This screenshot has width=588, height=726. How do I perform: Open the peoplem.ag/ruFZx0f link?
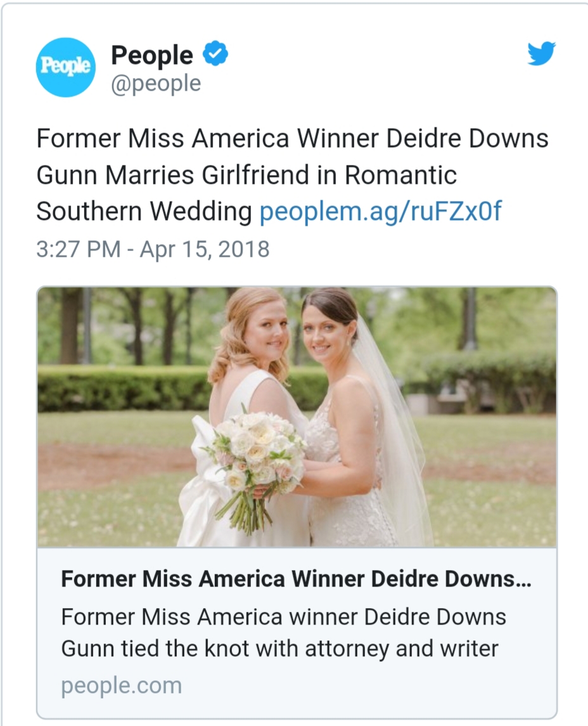[380, 212]
